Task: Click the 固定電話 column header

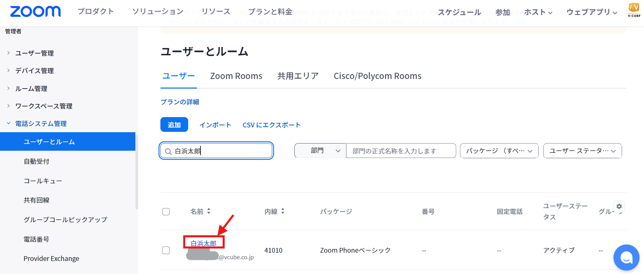Action: click(x=510, y=212)
